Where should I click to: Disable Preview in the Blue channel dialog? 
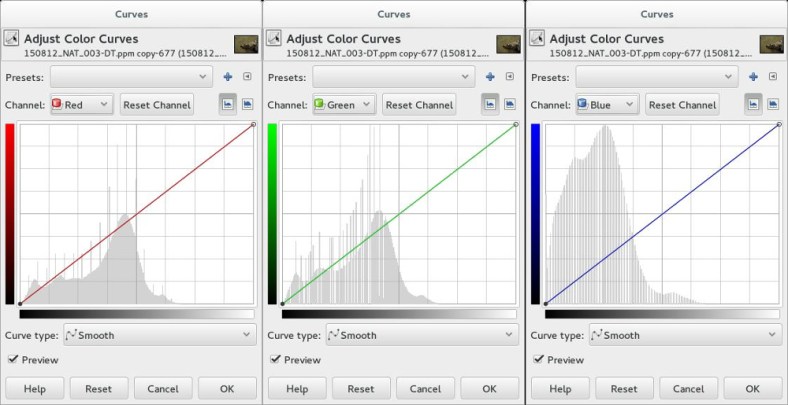pos(538,360)
